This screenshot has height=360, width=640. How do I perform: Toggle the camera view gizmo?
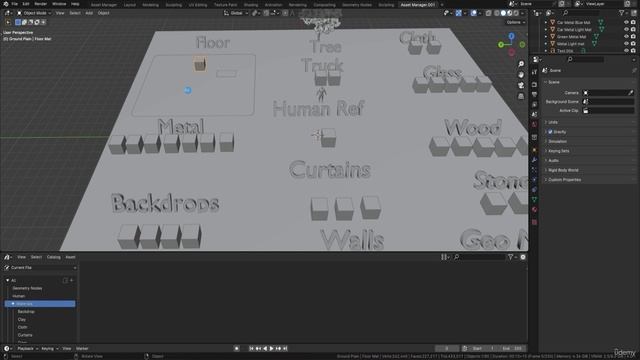tap(521, 86)
